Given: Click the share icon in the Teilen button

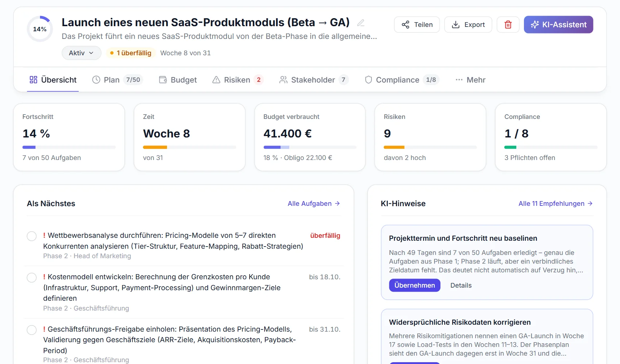Looking at the screenshot, I should click(x=405, y=25).
